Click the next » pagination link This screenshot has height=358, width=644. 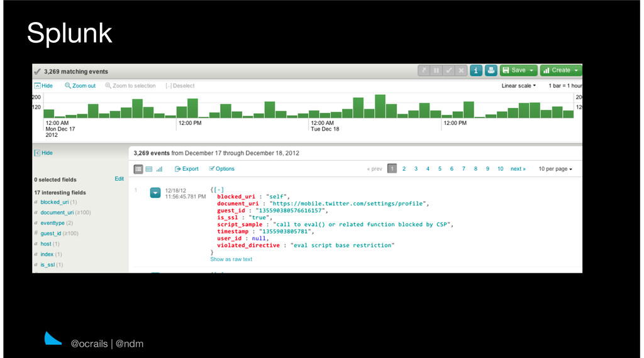[x=518, y=169]
